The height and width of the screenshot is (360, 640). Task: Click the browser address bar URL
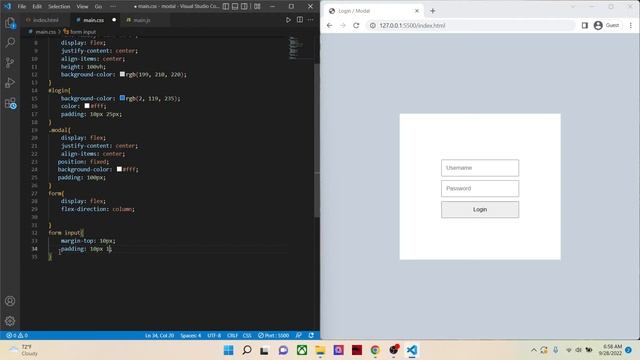coord(412,25)
